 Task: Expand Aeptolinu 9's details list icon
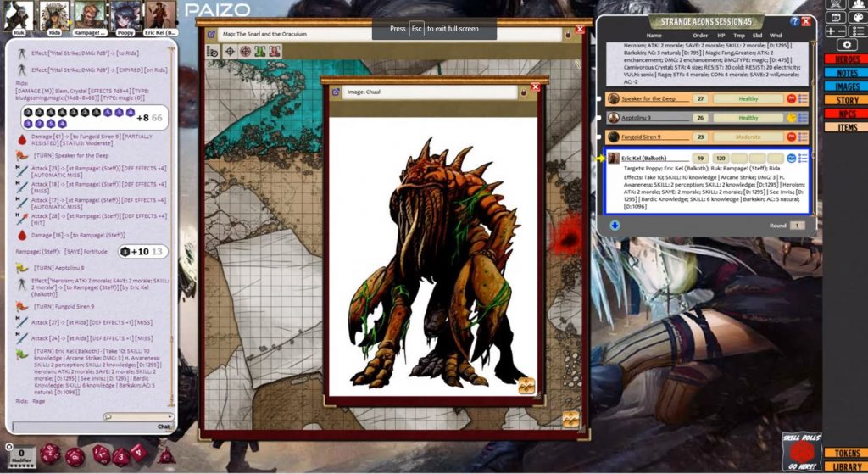click(x=803, y=117)
